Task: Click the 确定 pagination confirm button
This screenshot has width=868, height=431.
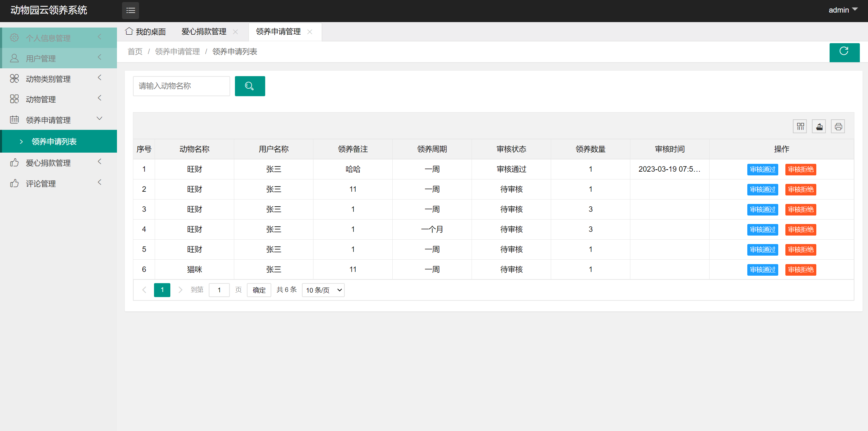Action: point(258,290)
